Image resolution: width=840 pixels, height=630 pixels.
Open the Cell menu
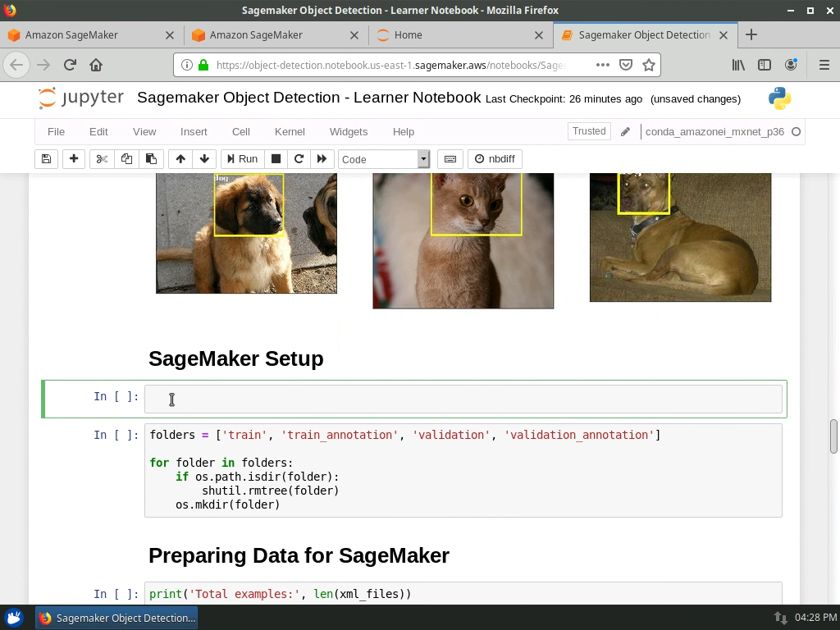pos(241,132)
